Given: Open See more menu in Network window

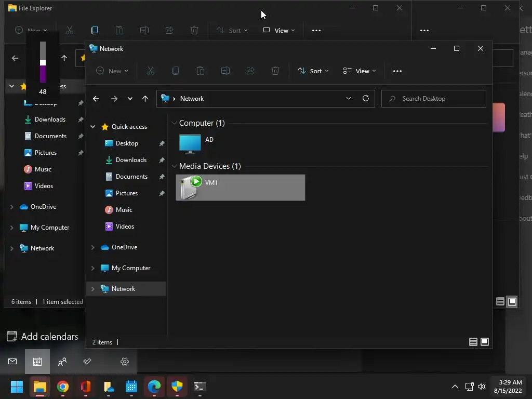Looking at the screenshot, I should 397,71.
